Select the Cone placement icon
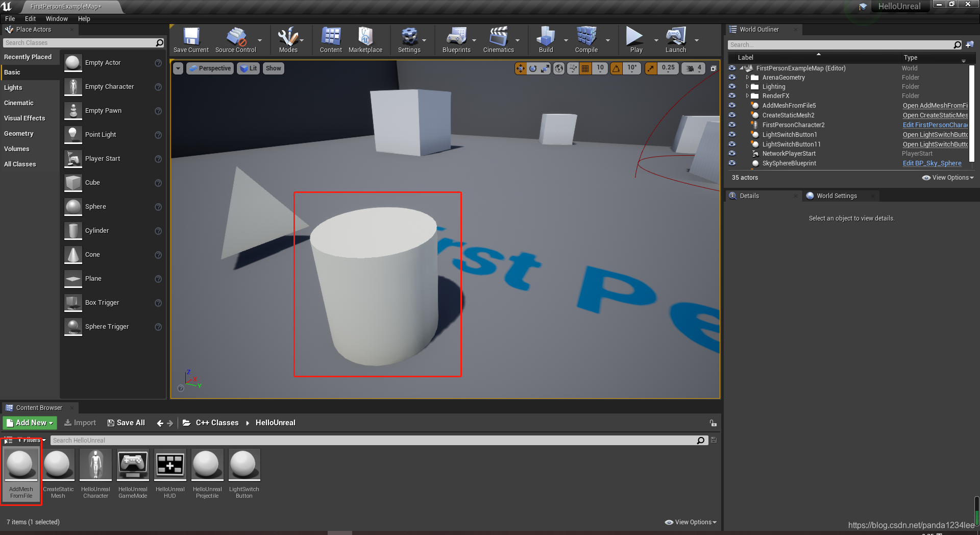This screenshot has height=535, width=980. (73, 255)
